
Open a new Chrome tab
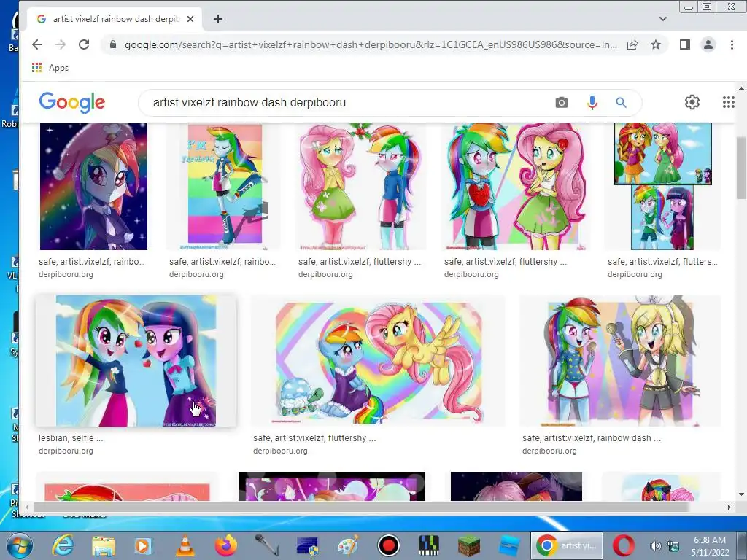pos(217,19)
